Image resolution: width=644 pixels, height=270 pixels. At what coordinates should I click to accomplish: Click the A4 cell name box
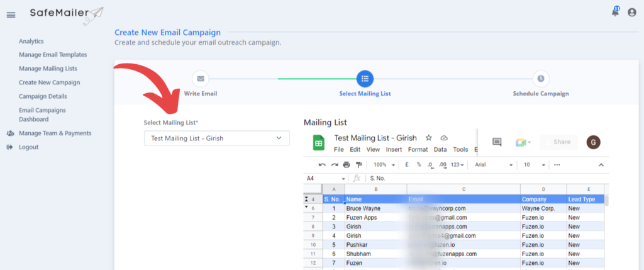[326, 178]
